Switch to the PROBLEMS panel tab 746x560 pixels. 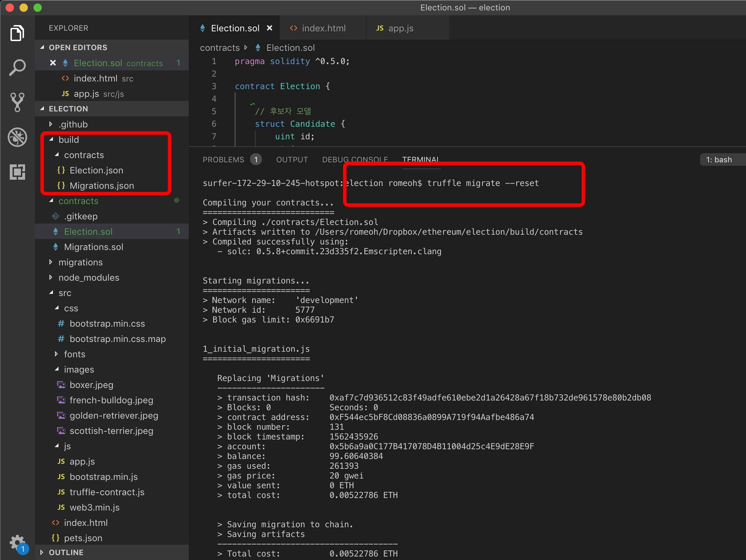point(223,160)
